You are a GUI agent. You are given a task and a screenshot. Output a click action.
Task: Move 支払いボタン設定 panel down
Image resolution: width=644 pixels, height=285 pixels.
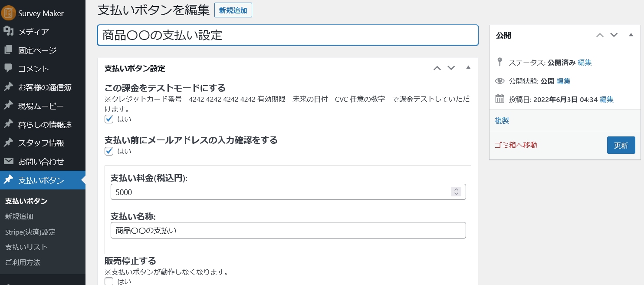451,68
